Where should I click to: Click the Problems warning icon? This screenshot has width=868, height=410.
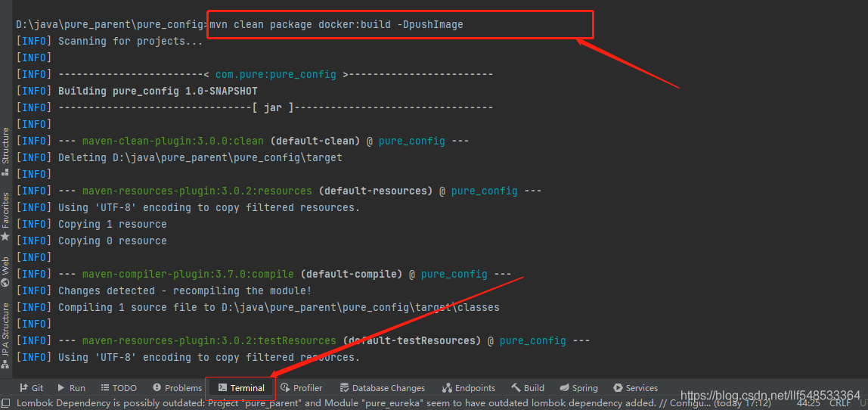click(157, 388)
